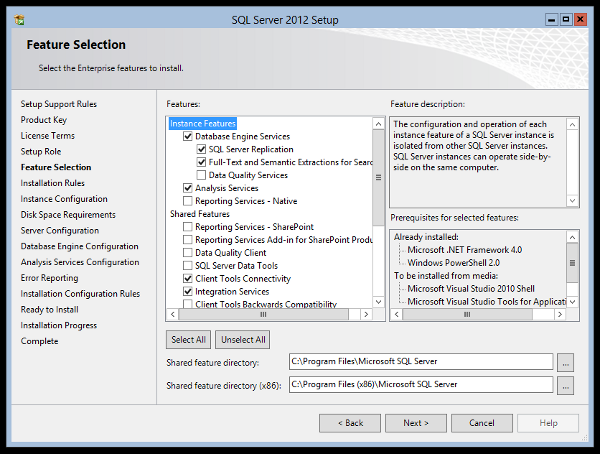
Task: Click the SQL Server setup icon in title bar
Action: click(x=19, y=20)
